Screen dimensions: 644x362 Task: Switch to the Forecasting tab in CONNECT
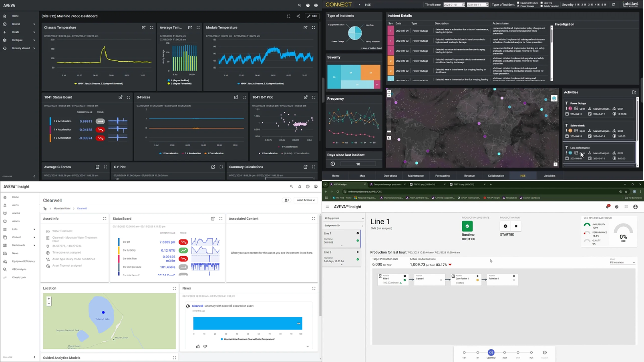point(443,176)
